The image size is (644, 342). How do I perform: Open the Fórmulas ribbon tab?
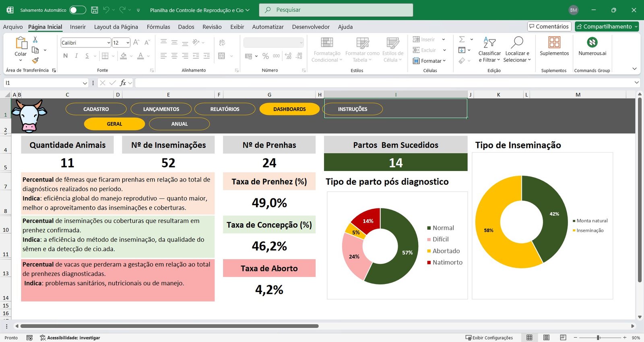coord(158,27)
